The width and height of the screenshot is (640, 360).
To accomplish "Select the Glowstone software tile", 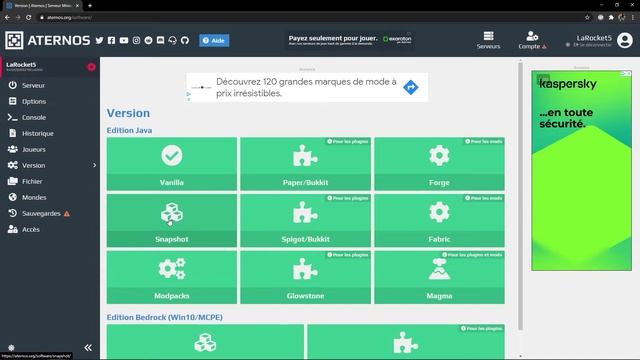I will (x=305, y=277).
